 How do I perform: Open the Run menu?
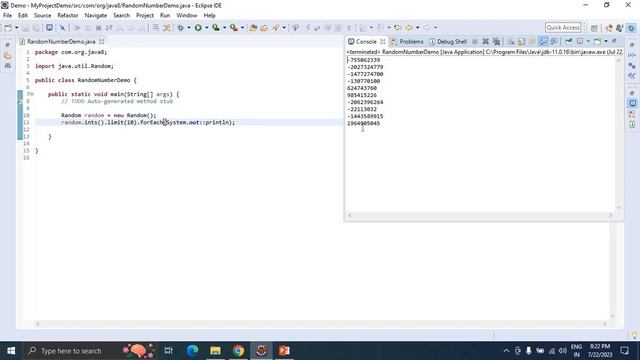[165, 16]
